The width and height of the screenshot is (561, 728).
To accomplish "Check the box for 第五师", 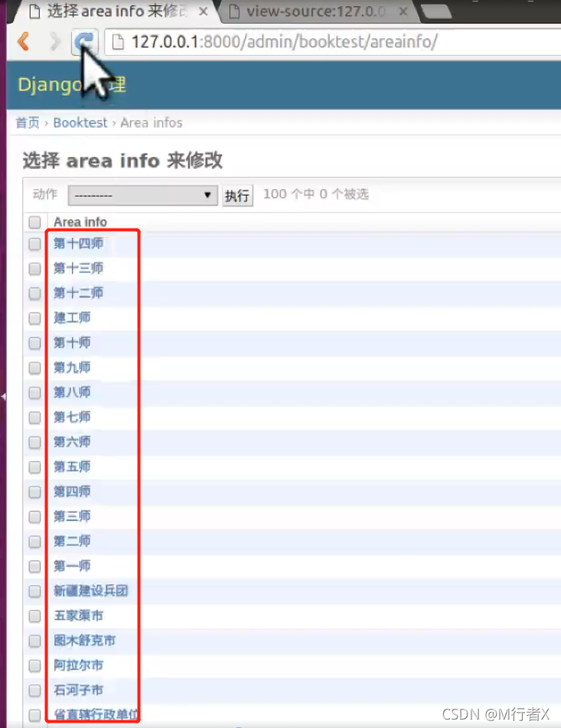I will pos(35,467).
